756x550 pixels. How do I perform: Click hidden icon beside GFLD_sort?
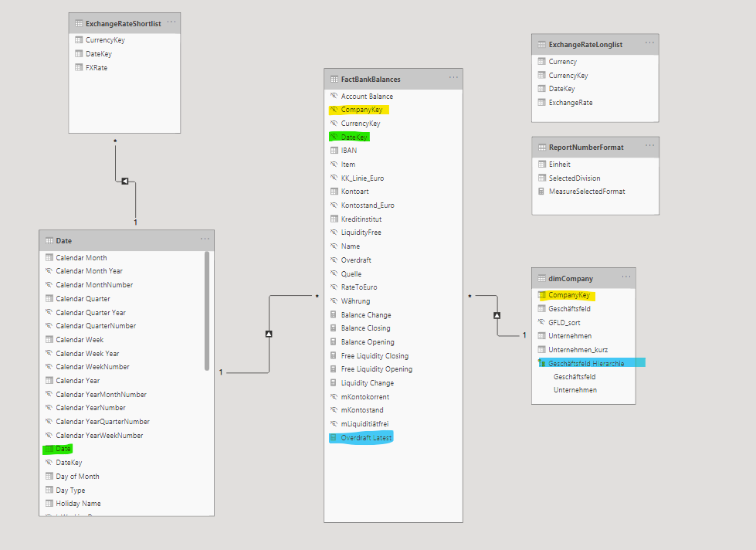coord(541,322)
